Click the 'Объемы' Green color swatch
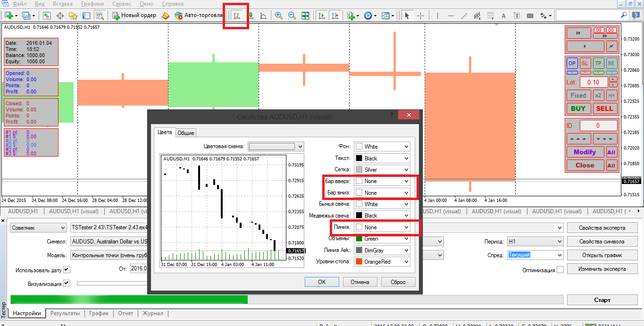Screen dimensions: 644x326 click(x=359, y=239)
